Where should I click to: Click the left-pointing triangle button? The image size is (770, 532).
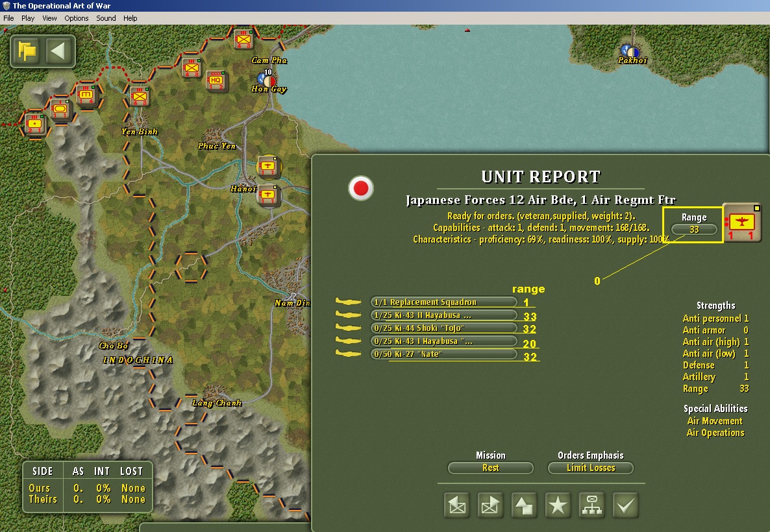point(58,51)
